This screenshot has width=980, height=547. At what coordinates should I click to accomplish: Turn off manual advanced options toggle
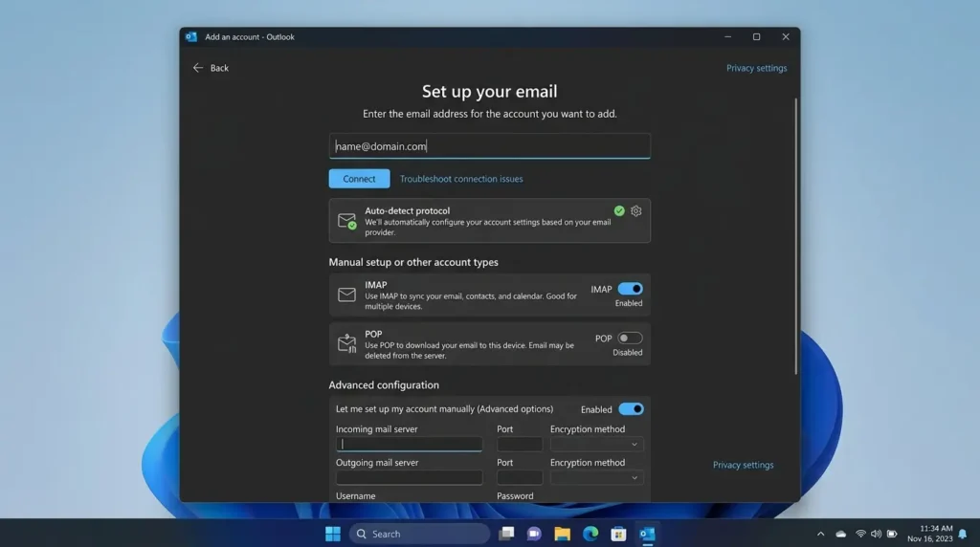(x=632, y=409)
